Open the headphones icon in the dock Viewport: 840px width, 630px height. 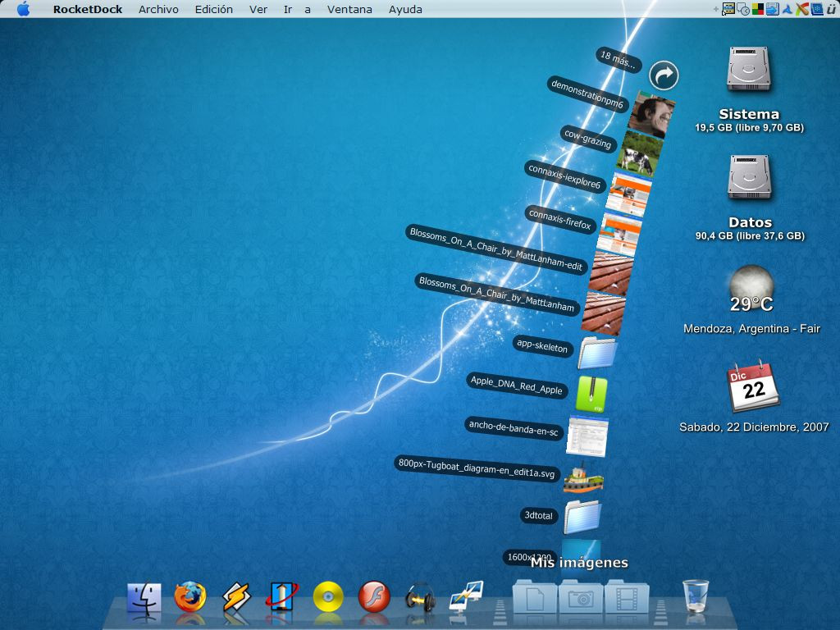click(x=419, y=597)
